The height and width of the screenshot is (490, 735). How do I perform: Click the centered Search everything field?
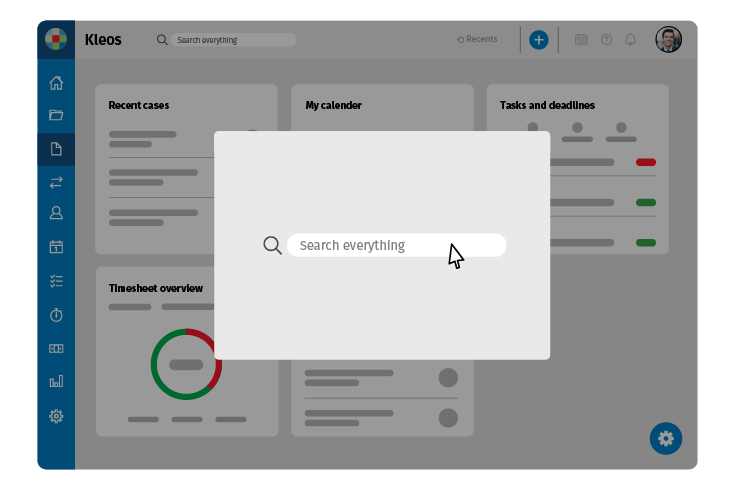396,245
